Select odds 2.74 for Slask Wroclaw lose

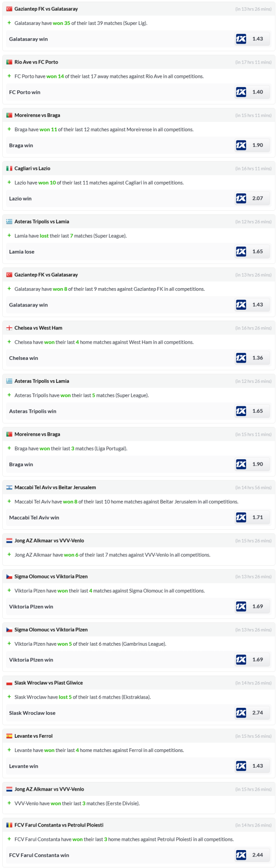258,713
